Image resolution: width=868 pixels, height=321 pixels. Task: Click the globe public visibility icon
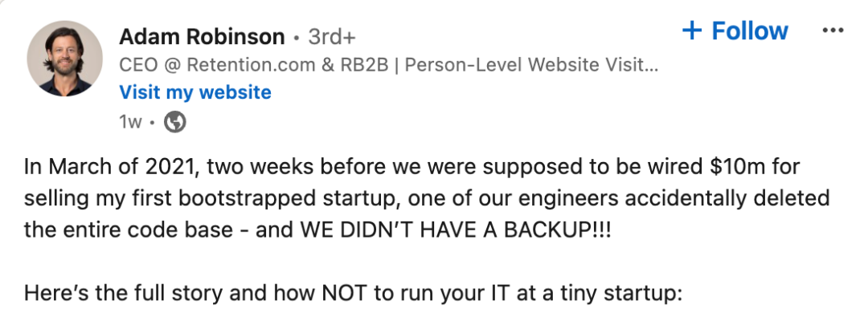coord(175,122)
